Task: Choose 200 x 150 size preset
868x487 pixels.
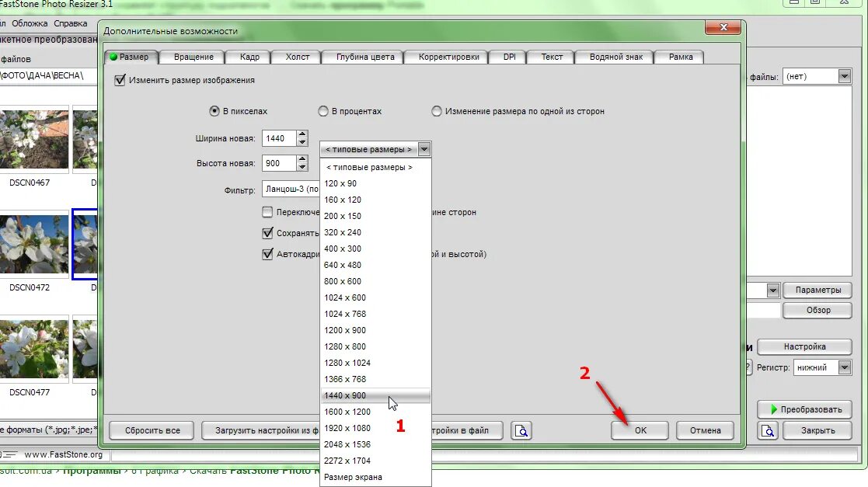Action: [375, 216]
